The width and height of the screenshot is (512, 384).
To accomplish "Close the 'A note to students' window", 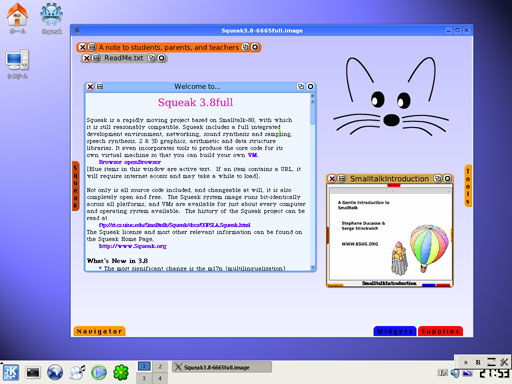I will tap(83, 47).
